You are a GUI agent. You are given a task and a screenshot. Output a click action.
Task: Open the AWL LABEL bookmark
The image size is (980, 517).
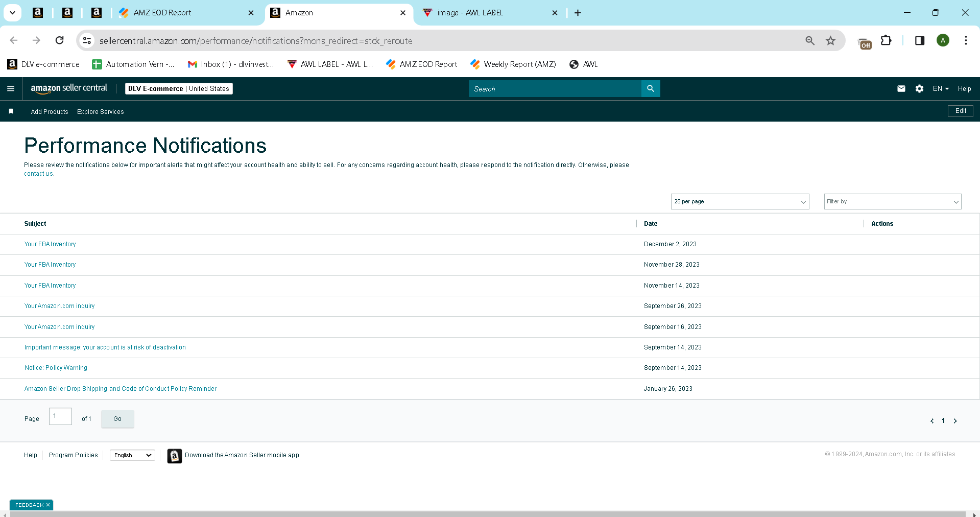(x=330, y=64)
